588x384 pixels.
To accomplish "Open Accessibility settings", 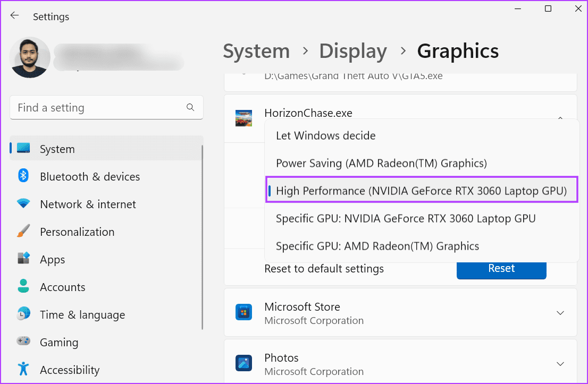I will point(106,370).
